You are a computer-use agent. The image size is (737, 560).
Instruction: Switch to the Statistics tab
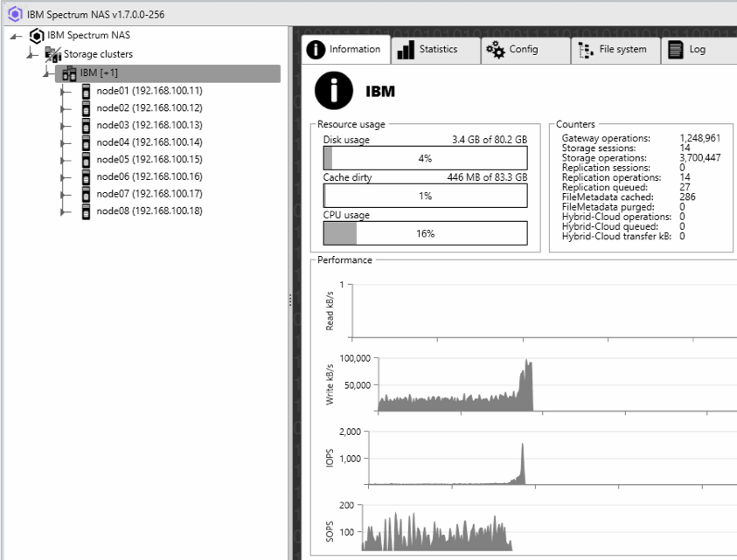[435, 50]
